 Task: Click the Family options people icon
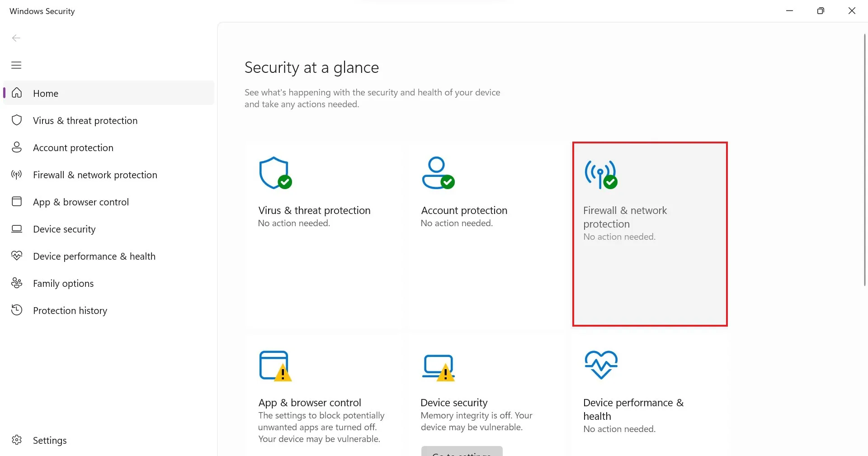pyautogui.click(x=17, y=283)
